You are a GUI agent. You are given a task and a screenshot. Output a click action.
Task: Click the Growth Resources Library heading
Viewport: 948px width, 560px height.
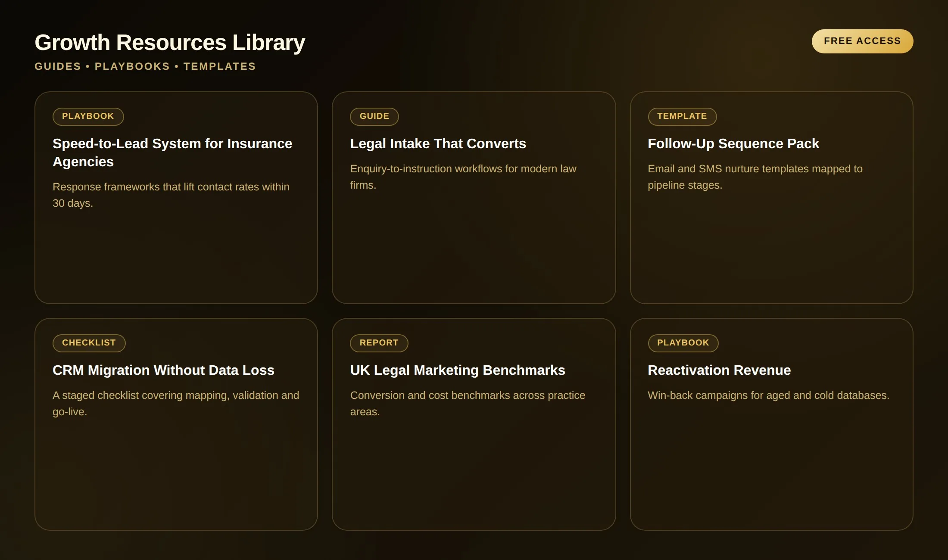click(170, 43)
